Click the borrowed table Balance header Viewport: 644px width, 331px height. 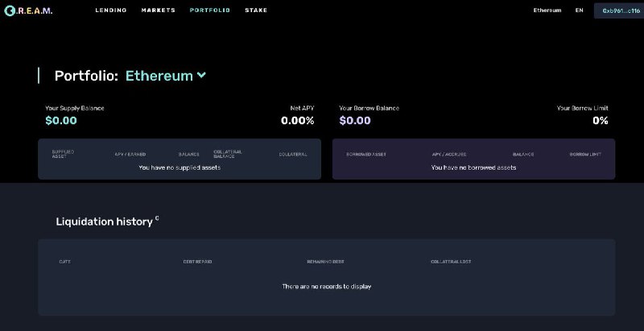(523, 155)
